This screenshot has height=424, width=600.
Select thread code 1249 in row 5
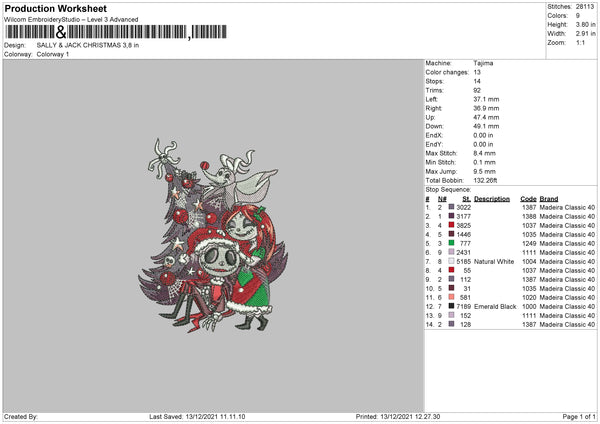click(529, 243)
